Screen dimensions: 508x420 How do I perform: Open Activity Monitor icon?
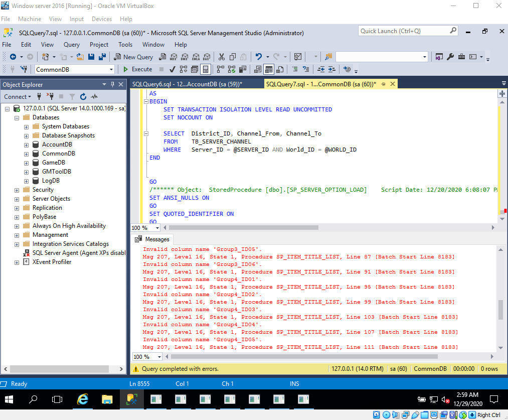pos(298,57)
